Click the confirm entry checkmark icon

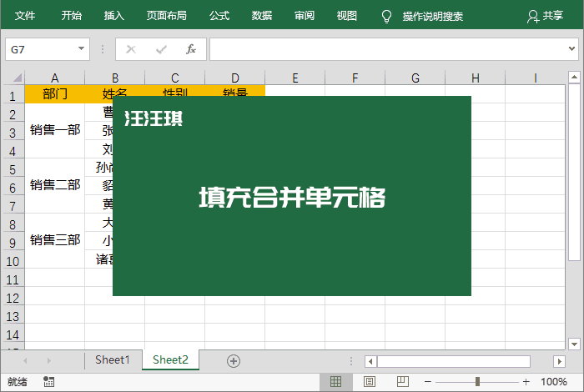pyautogui.click(x=161, y=49)
